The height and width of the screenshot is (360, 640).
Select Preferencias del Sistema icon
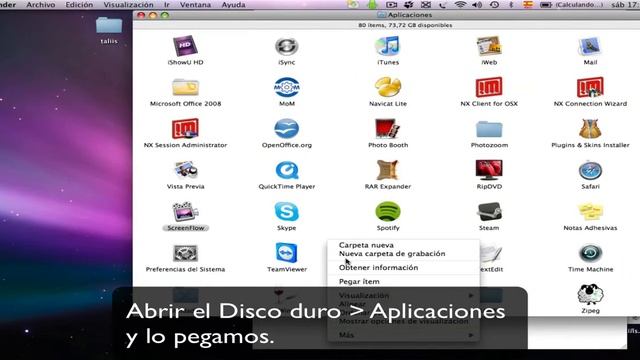(185, 253)
